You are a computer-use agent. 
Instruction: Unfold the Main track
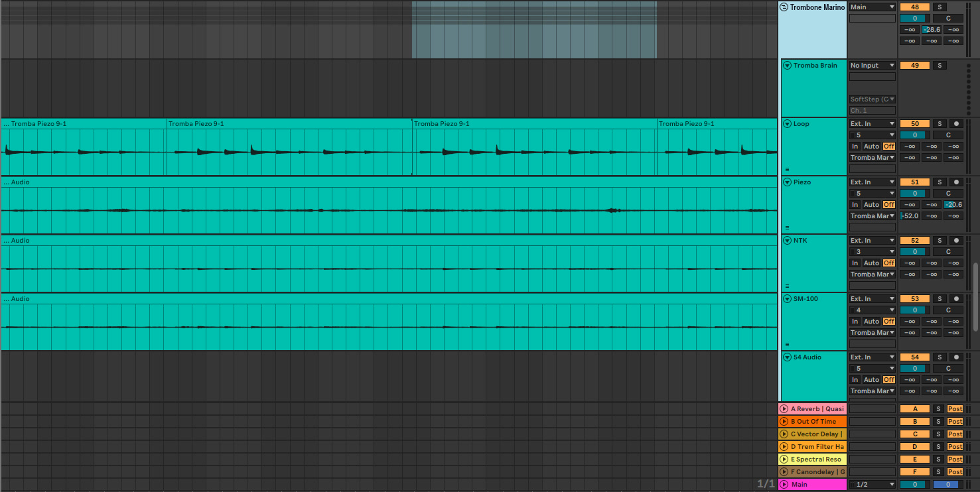click(784, 485)
